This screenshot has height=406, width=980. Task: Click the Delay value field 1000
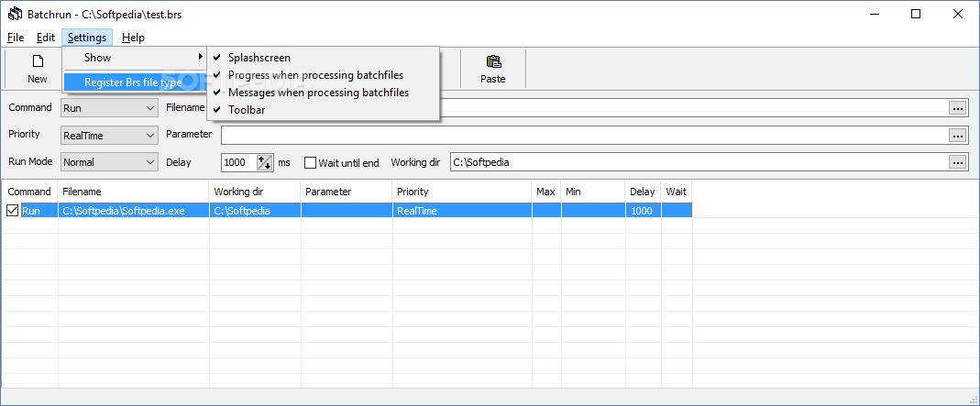(239, 162)
